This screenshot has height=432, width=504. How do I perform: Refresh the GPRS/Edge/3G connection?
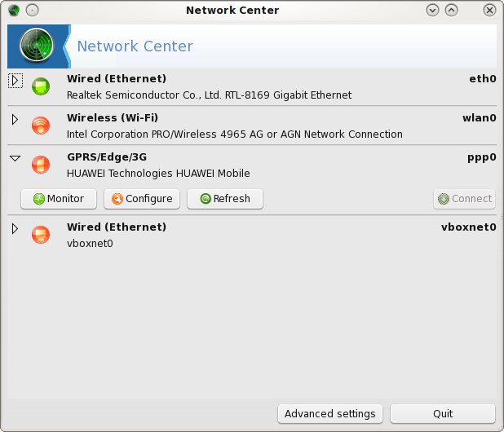225,199
